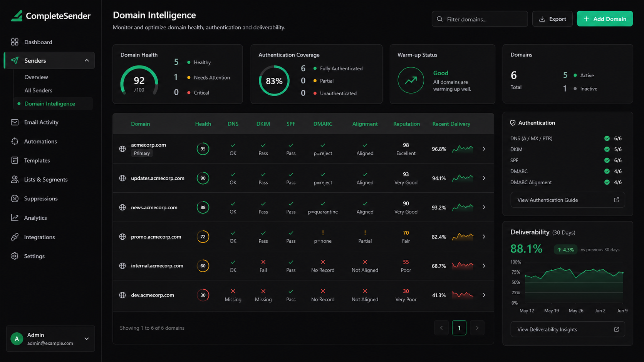Expand promo.acmecorp.com row chevron

[484, 237]
